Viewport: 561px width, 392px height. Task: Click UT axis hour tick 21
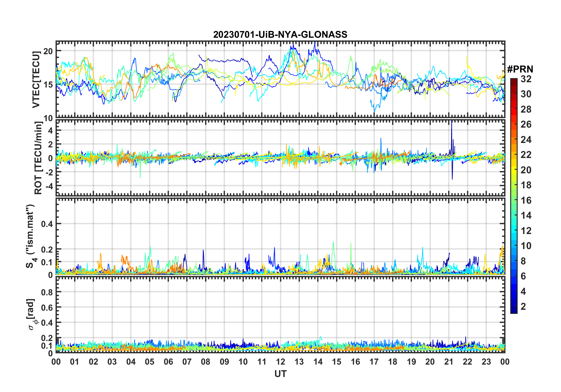[449, 362]
